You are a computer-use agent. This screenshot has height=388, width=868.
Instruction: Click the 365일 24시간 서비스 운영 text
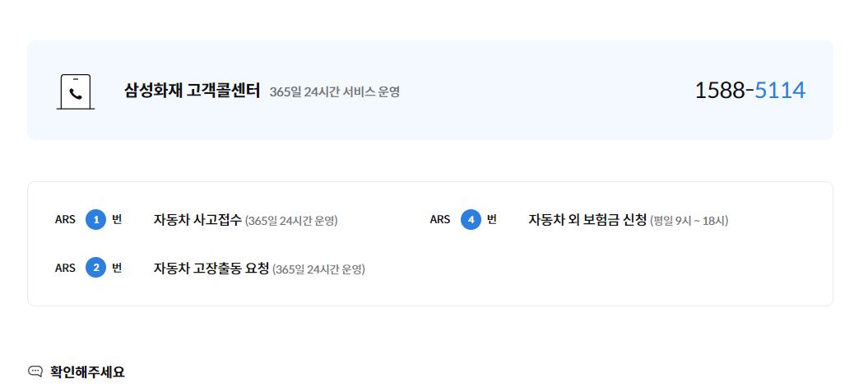[334, 92]
